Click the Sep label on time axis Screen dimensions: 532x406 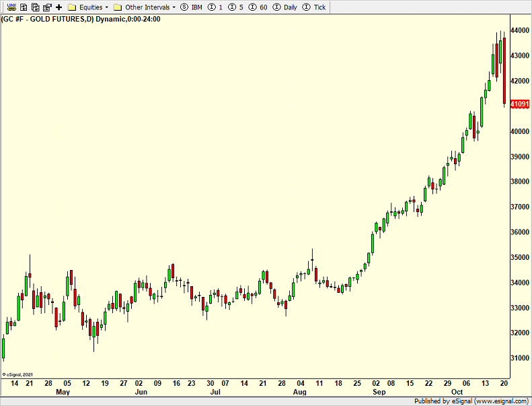379,391
